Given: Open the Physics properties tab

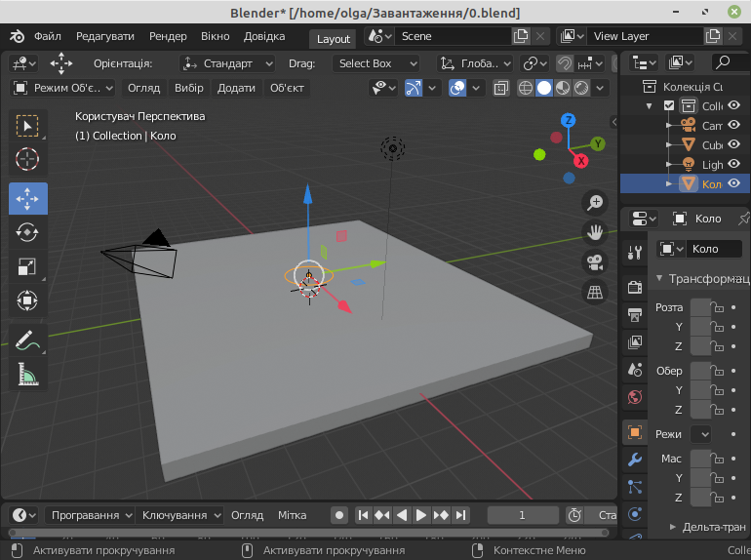Looking at the screenshot, I should click(x=635, y=514).
